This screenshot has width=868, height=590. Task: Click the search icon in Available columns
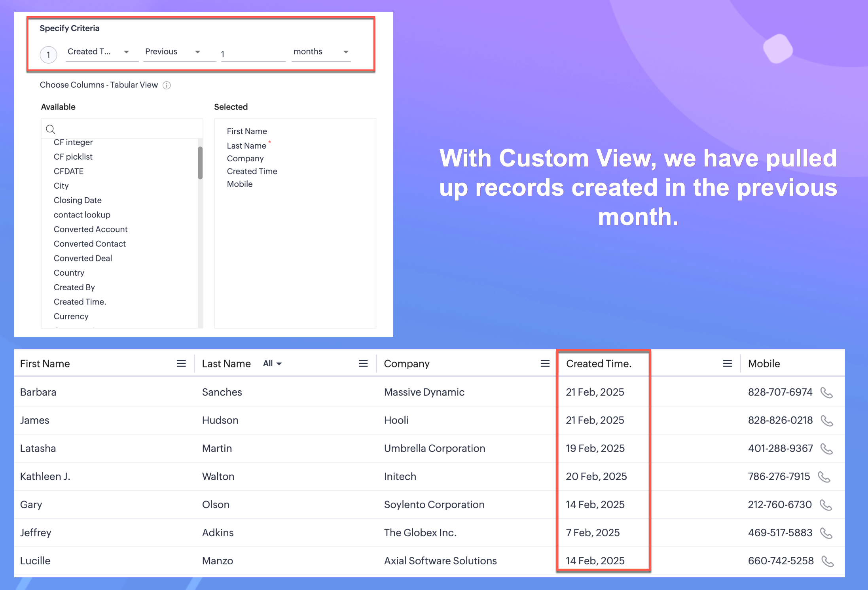click(x=51, y=129)
